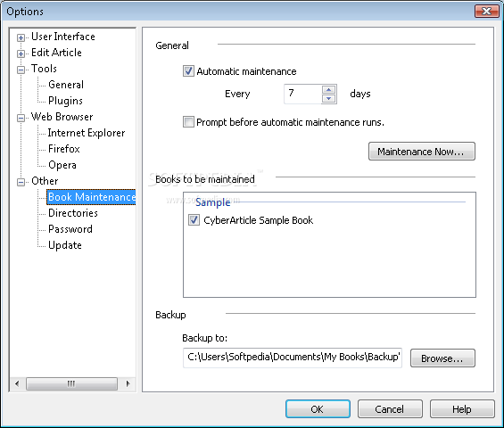This screenshot has width=504, height=428.
Task: Click the tree scrollbar left arrow
Action: [17, 383]
